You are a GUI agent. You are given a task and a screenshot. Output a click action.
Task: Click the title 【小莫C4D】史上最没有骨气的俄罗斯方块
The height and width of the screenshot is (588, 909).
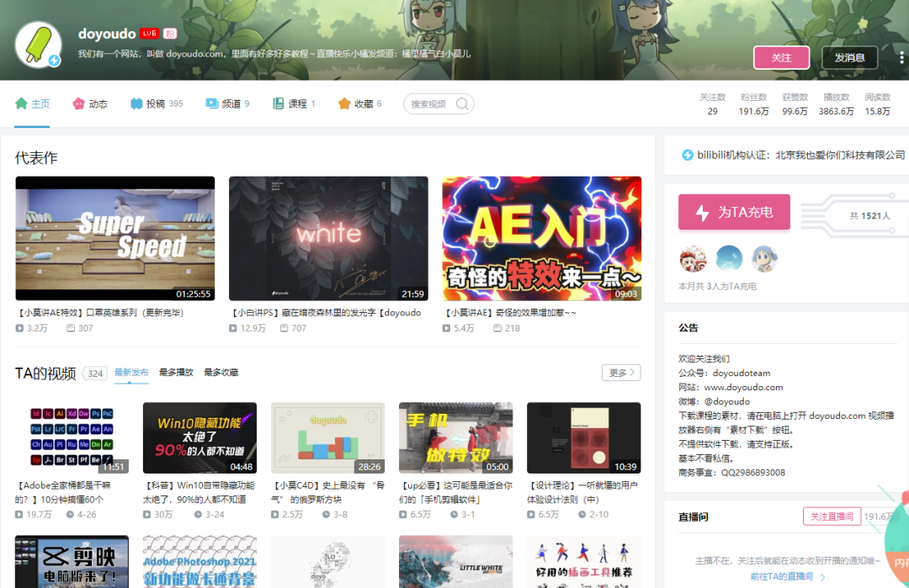point(328,492)
